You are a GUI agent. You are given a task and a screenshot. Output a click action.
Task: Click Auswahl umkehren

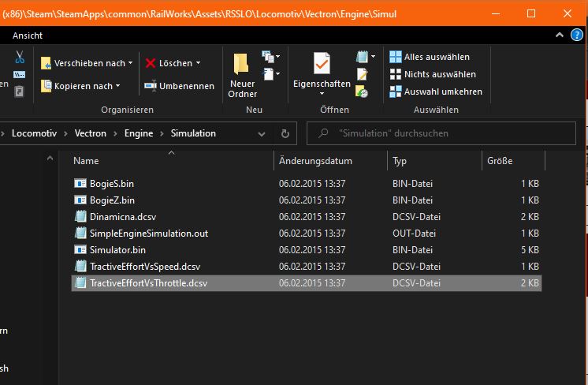point(436,92)
